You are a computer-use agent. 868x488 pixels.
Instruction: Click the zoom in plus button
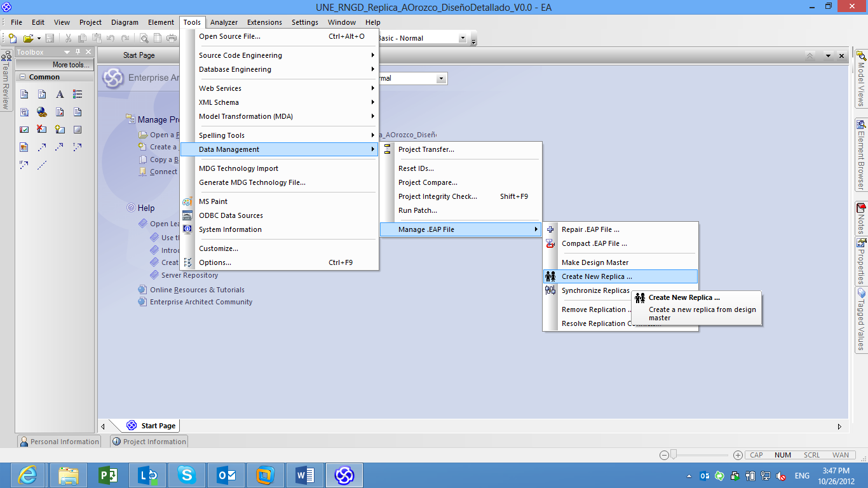point(738,455)
